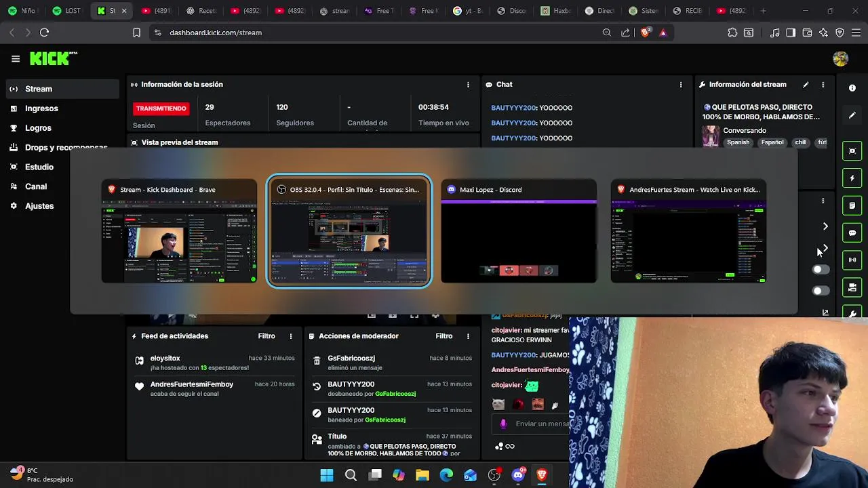Toggle stream preview panel icon in right toolbar

(x=852, y=150)
